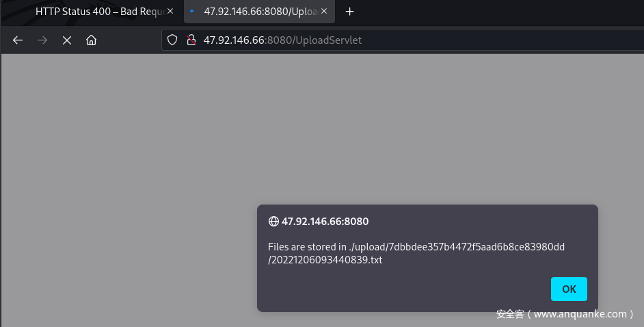Close the HTTP Status 400 tab

click(x=170, y=12)
